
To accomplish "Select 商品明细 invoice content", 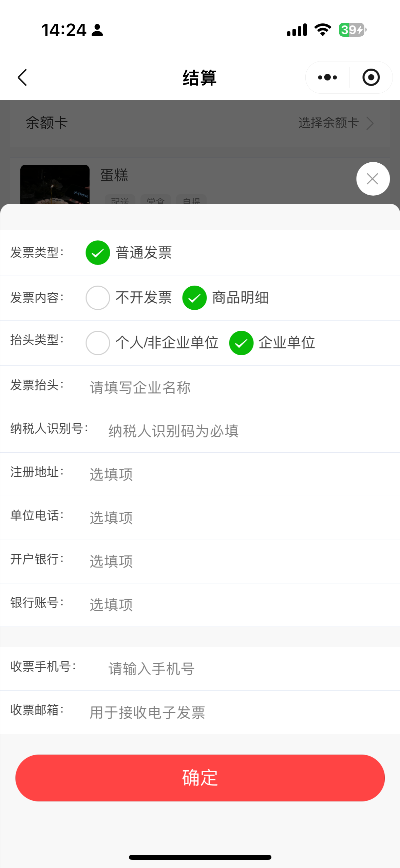I will click(x=194, y=298).
